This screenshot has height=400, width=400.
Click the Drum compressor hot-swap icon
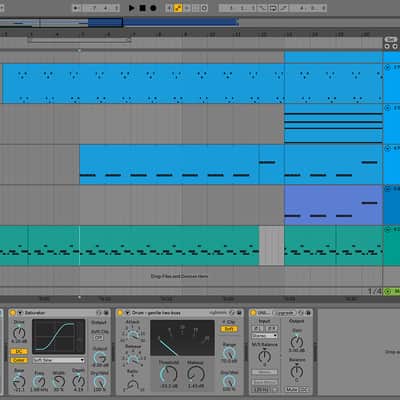point(232,313)
